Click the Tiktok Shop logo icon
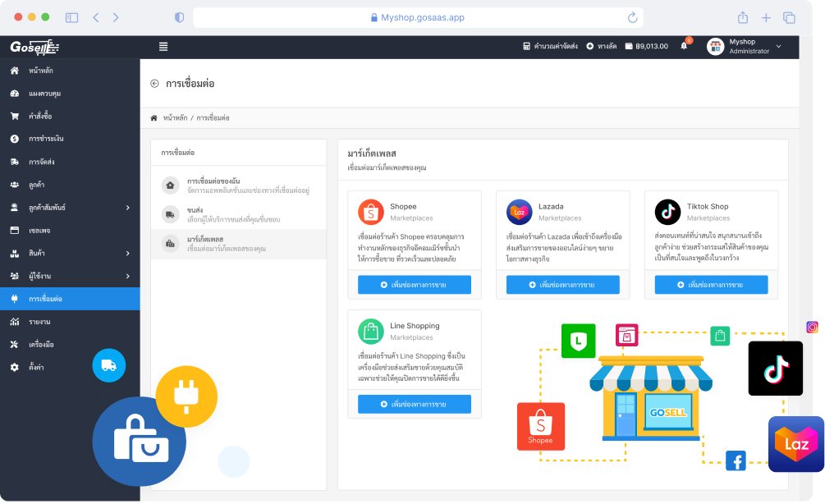Image resolution: width=825 pixels, height=504 pixels. coord(667,212)
